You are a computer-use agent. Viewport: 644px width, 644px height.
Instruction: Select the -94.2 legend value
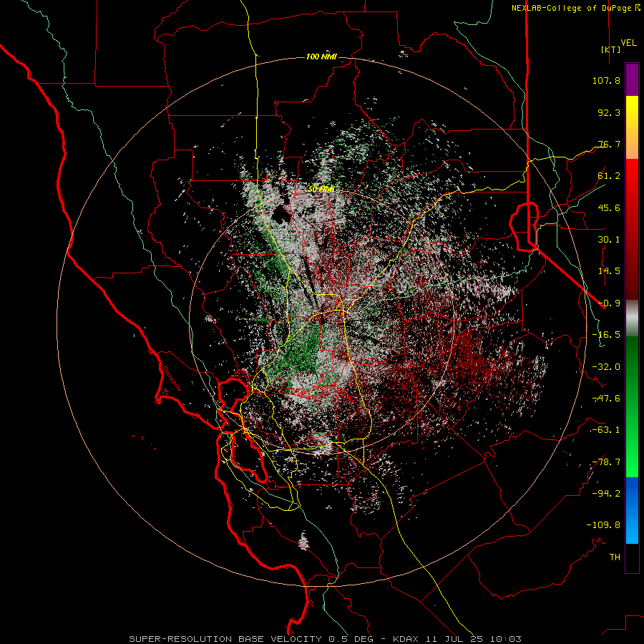coord(606,493)
